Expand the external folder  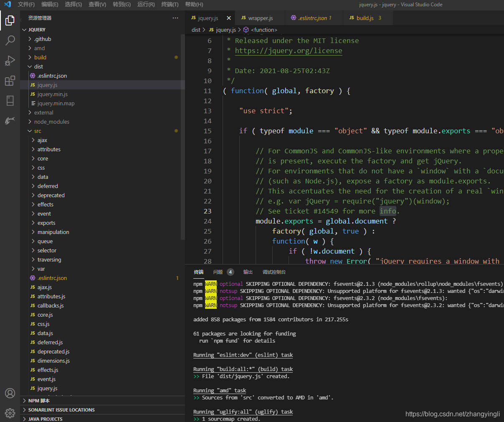[x=100, y=112]
